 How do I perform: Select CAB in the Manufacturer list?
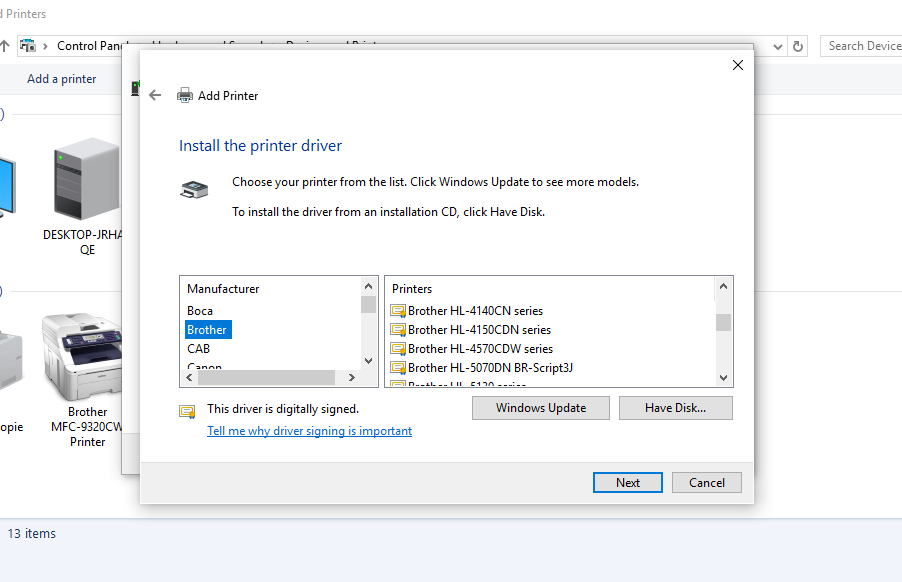click(198, 349)
